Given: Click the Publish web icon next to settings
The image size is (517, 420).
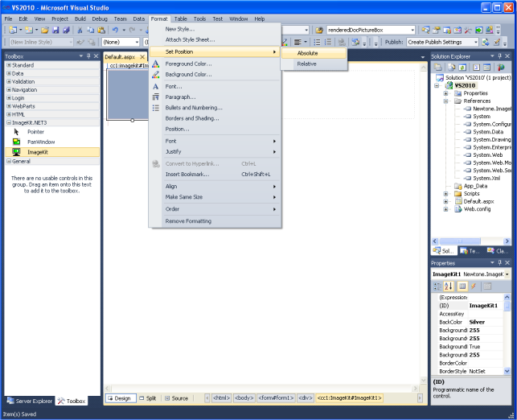Looking at the screenshot, I should 486,42.
